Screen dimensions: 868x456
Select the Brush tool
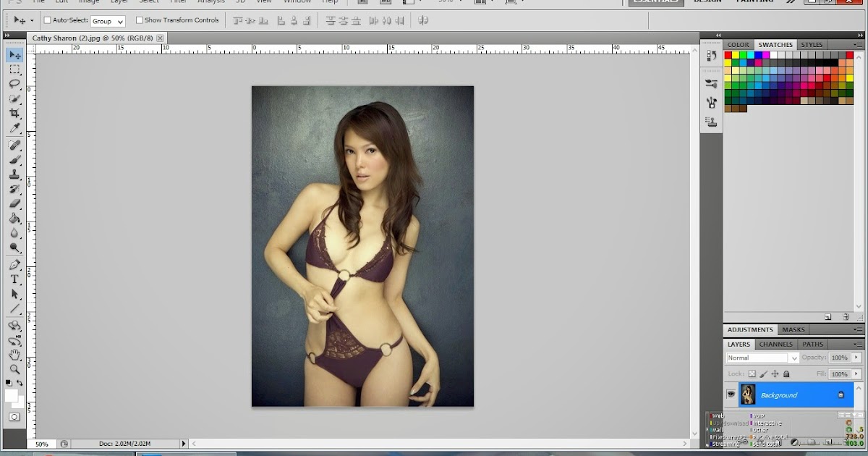pyautogui.click(x=14, y=160)
